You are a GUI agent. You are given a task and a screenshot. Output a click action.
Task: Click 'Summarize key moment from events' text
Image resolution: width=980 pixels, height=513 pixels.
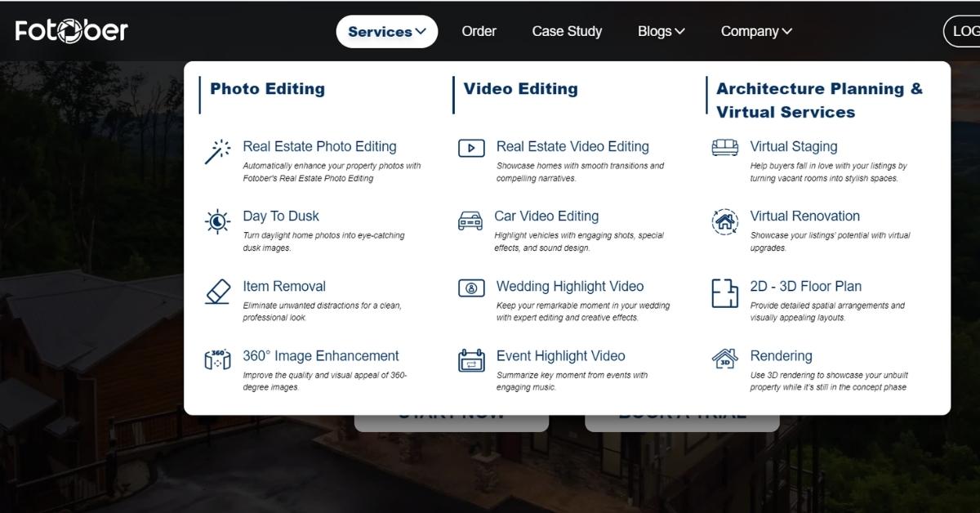tap(572, 381)
